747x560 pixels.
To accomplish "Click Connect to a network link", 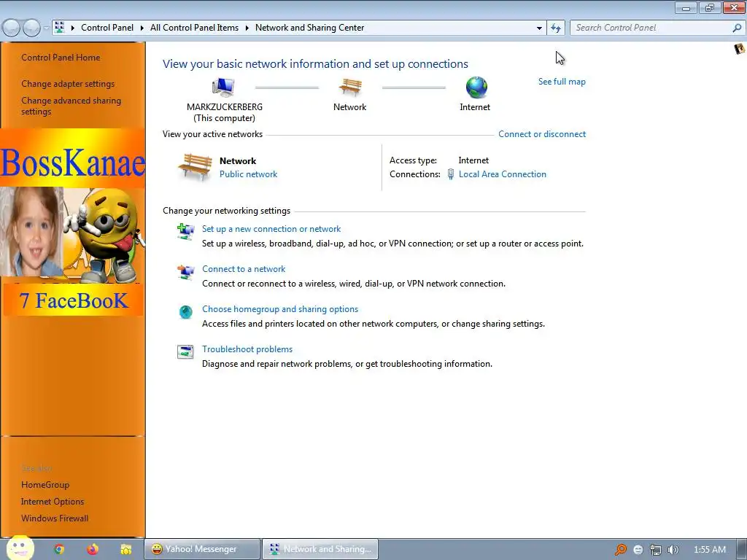I will [244, 269].
